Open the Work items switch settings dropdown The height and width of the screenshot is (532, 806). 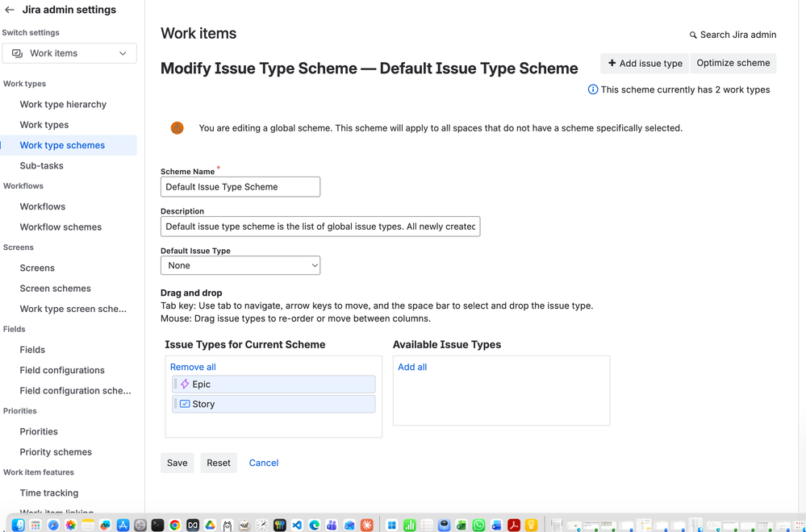point(69,53)
